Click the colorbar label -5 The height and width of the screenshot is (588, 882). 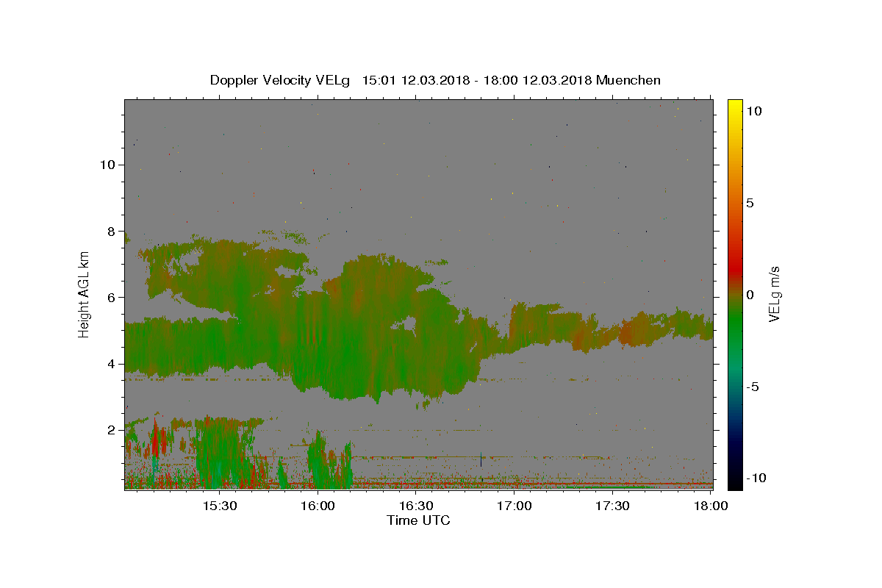753,387
